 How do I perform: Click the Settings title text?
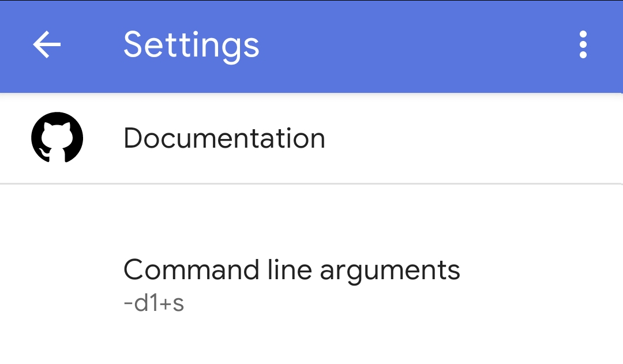coord(192,45)
